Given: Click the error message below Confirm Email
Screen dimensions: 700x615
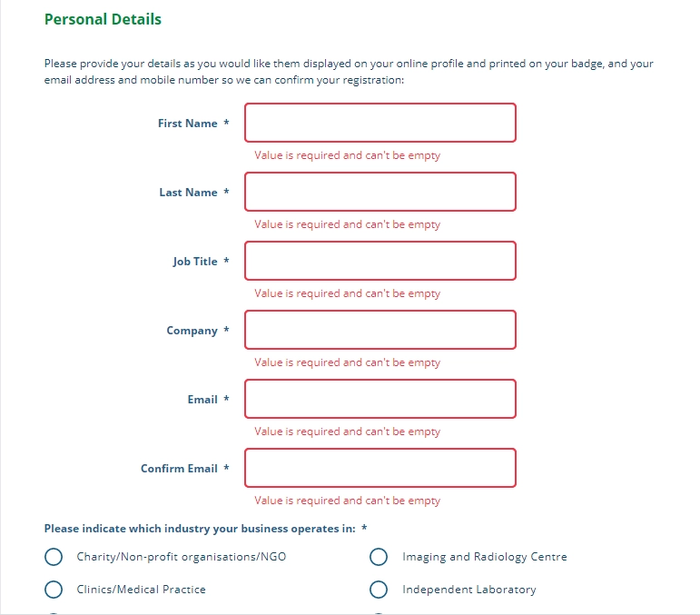Looking at the screenshot, I should pos(347,501).
